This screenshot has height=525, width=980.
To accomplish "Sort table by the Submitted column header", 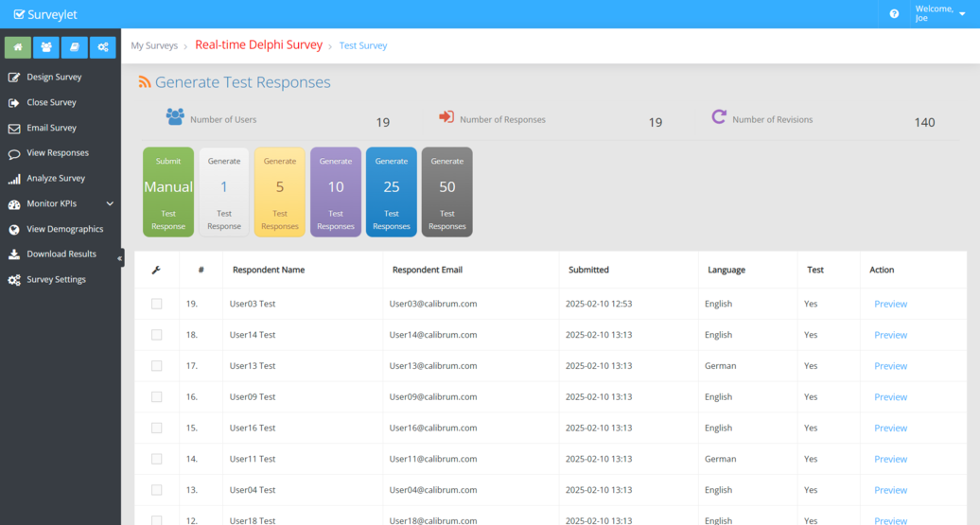I will coord(588,270).
